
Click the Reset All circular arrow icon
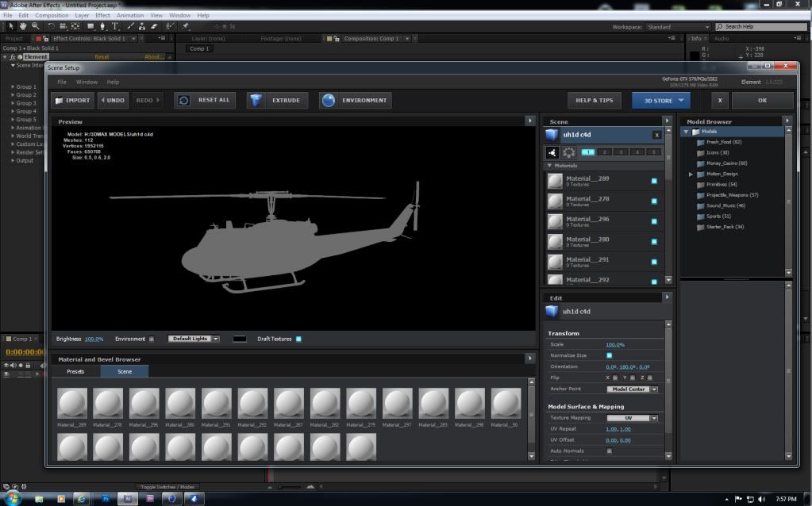pyautogui.click(x=183, y=101)
